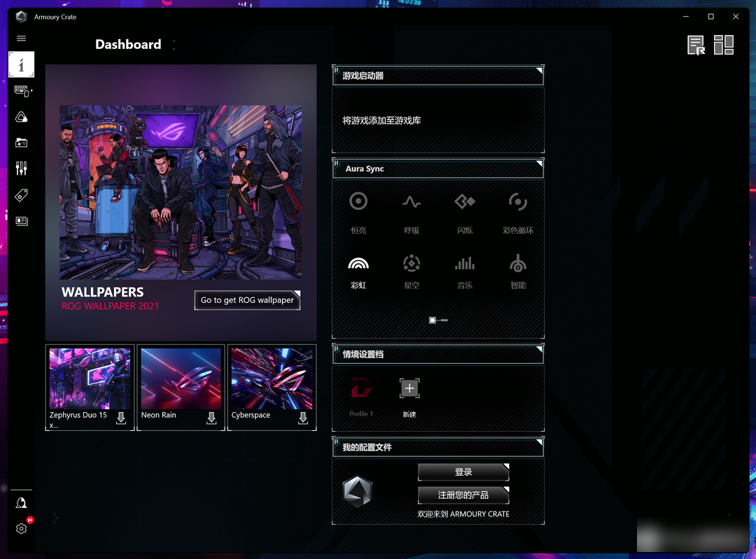This screenshot has height=559, width=756.
Task: Open Scenario Profiles sliders icon in sidebar
Action: click(x=21, y=169)
